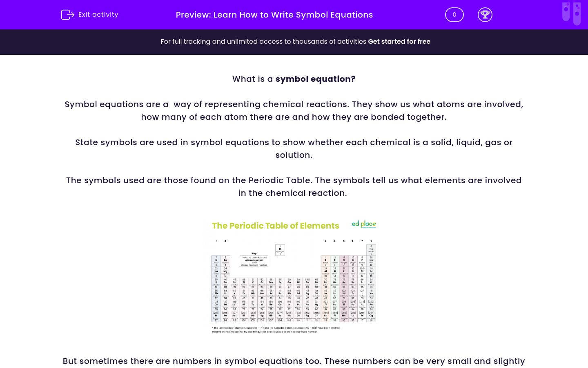
Task: Click the bolded symbol equation? text
Action: click(x=315, y=79)
